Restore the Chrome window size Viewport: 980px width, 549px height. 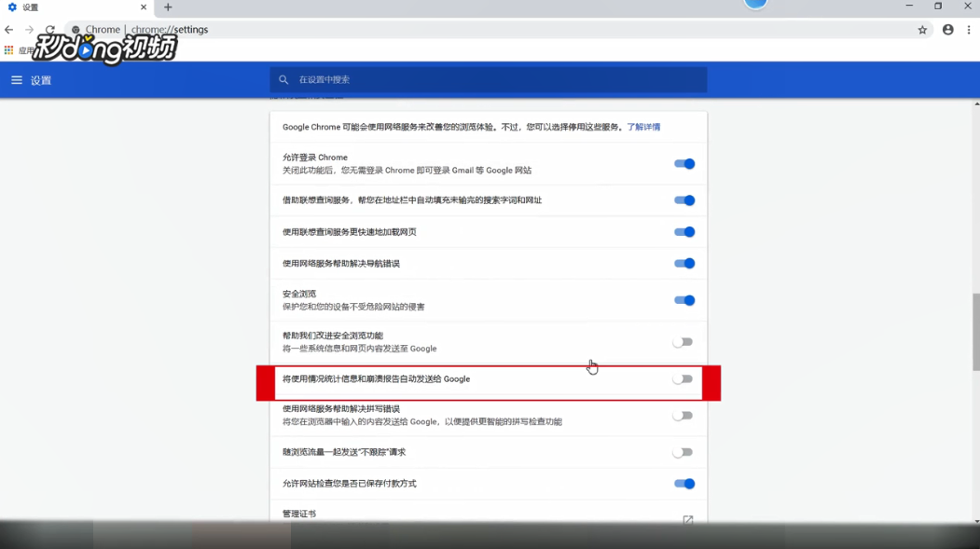coord(938,7)
